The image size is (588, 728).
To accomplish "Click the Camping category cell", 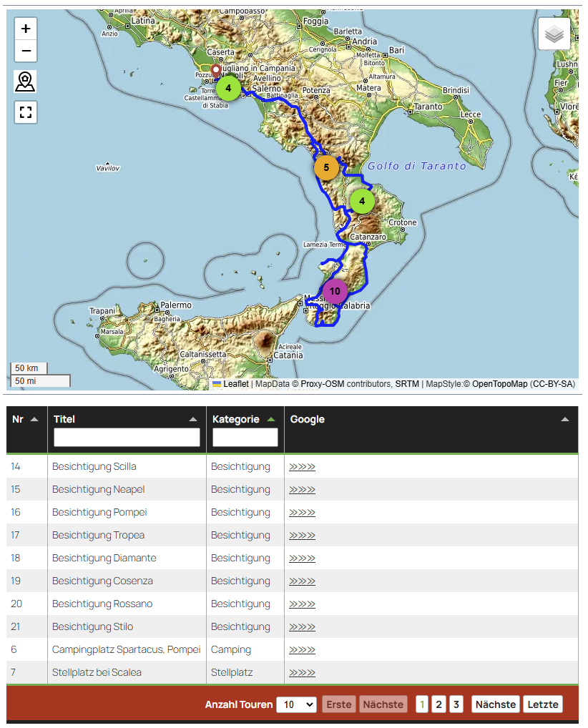I will point(245,649).
